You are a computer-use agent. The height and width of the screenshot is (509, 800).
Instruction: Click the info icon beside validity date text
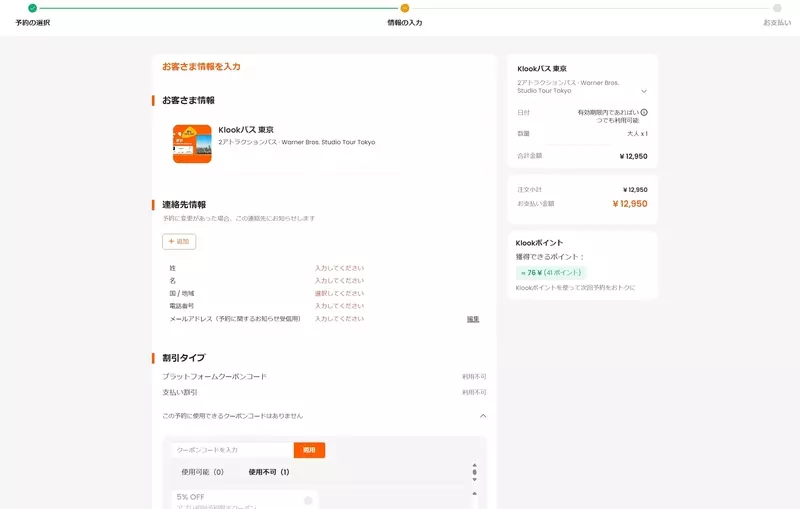[643, 112]
